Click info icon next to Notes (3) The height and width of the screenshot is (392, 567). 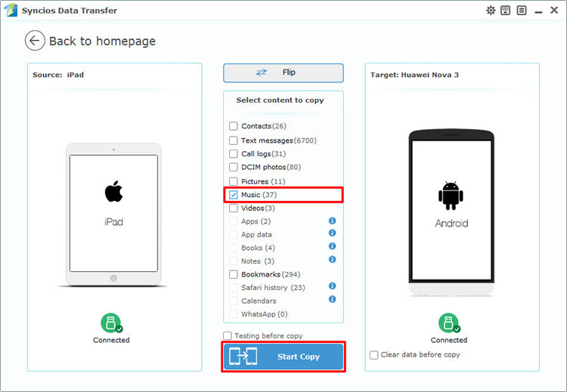click(333, 259)
